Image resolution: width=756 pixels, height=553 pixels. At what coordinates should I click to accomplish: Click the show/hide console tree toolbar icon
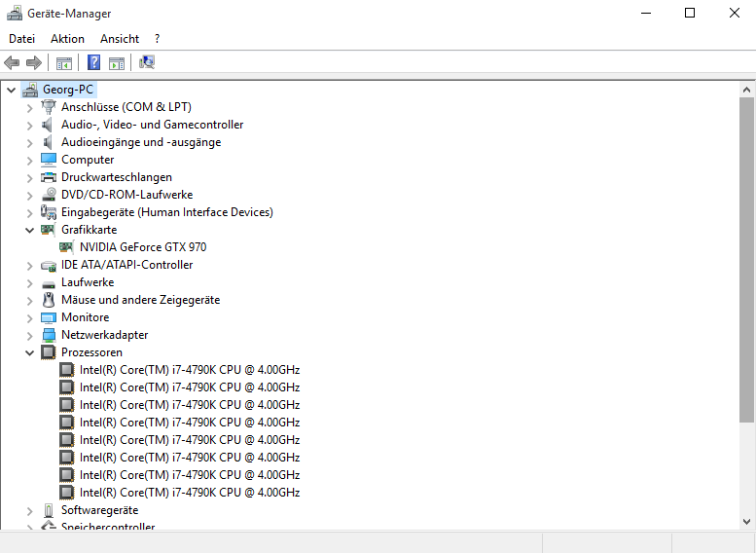click(x=63, y=62)
